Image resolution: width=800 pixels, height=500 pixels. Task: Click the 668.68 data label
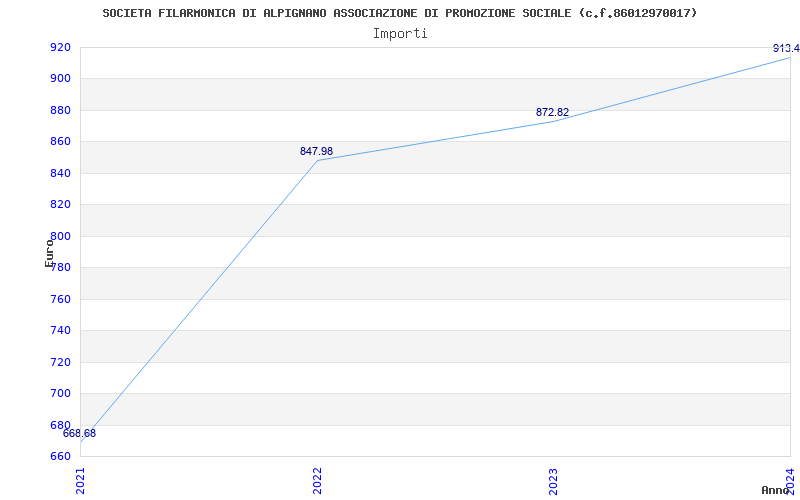point(80,433)
